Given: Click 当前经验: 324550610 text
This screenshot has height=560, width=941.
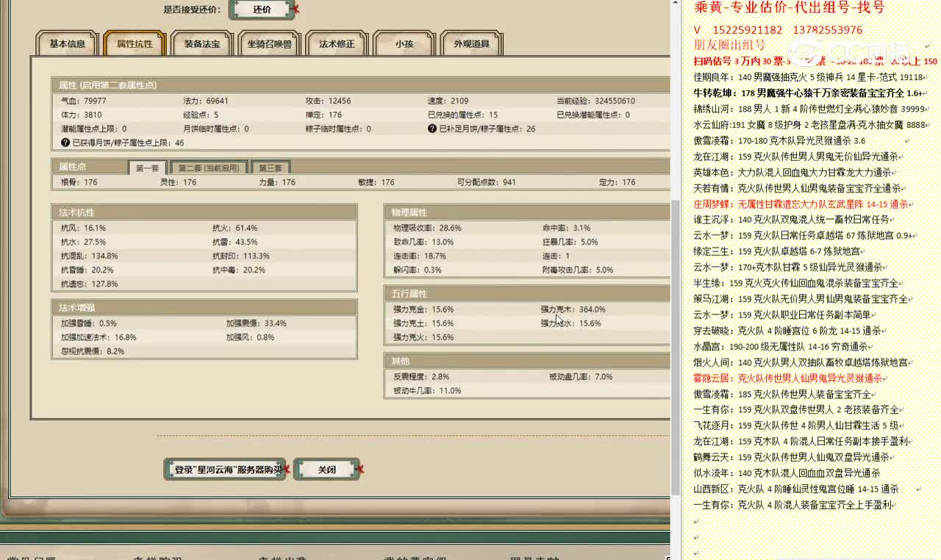Looking at the screenshot, I should point(595,101).
